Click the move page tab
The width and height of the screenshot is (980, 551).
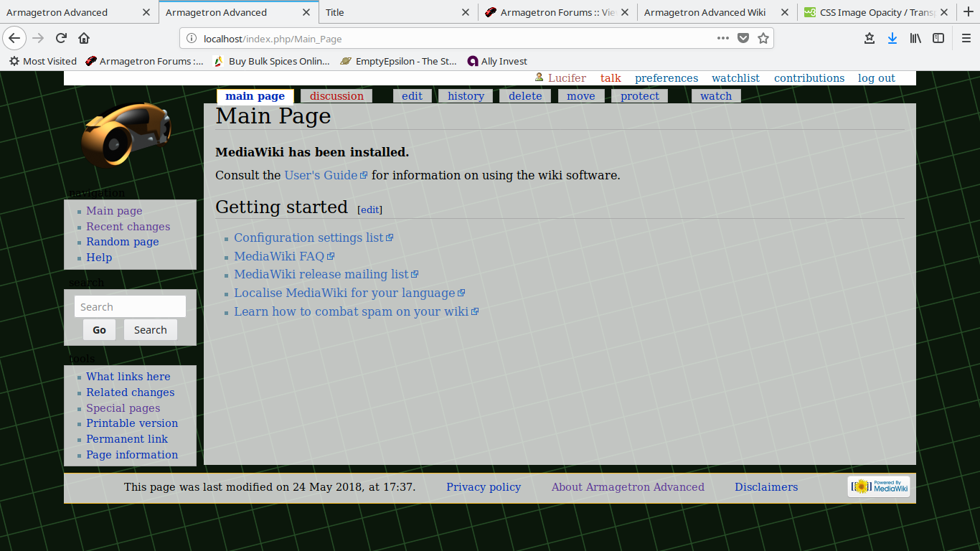coord(580,96)
